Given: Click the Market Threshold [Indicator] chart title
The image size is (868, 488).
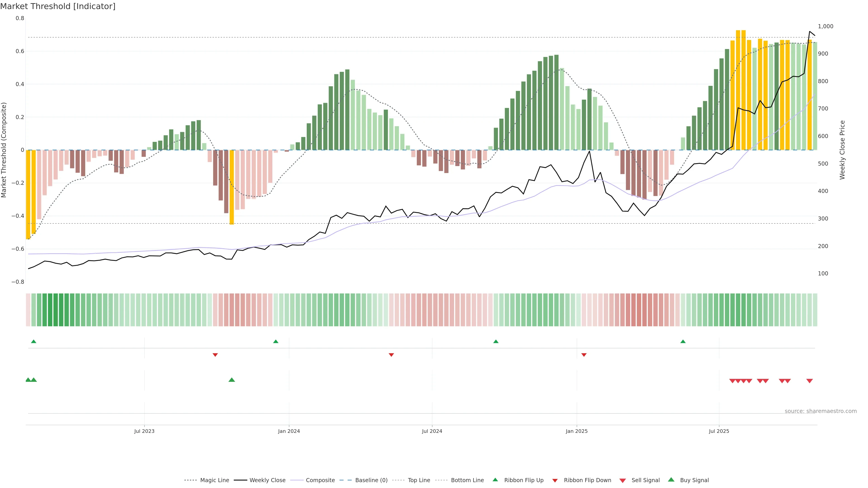Looking at the screenshot, I should pos(58,6).
